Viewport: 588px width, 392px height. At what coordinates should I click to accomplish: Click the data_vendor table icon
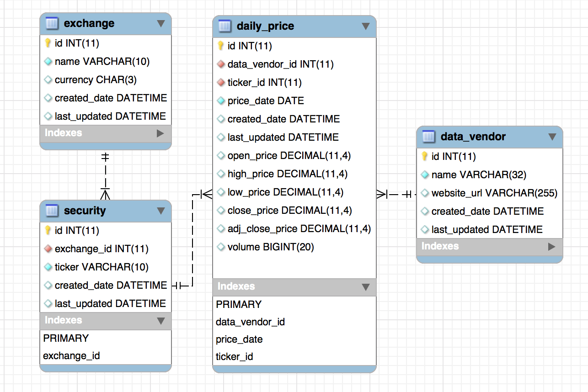coord(429,137)
